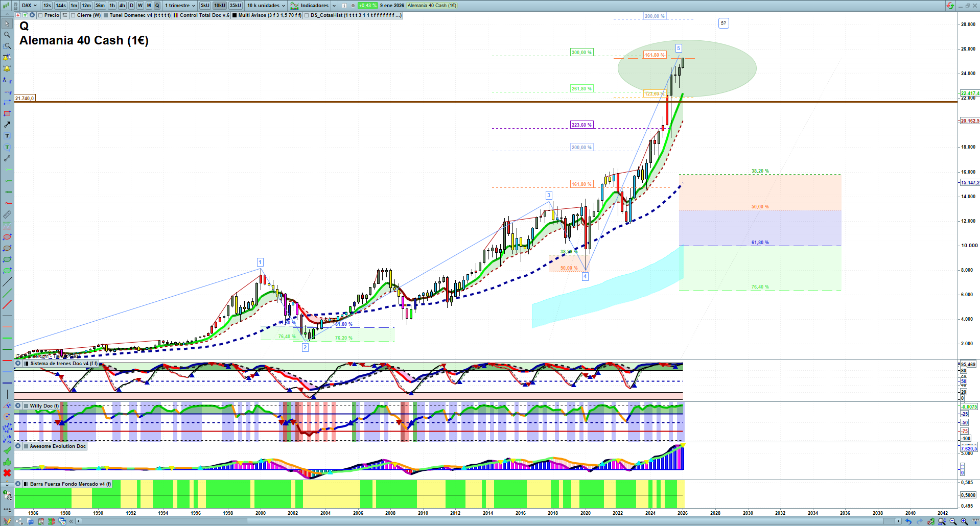980x526 pixels.
Task: Open the share icon in bottom bar
Action: tap(19, 521)
